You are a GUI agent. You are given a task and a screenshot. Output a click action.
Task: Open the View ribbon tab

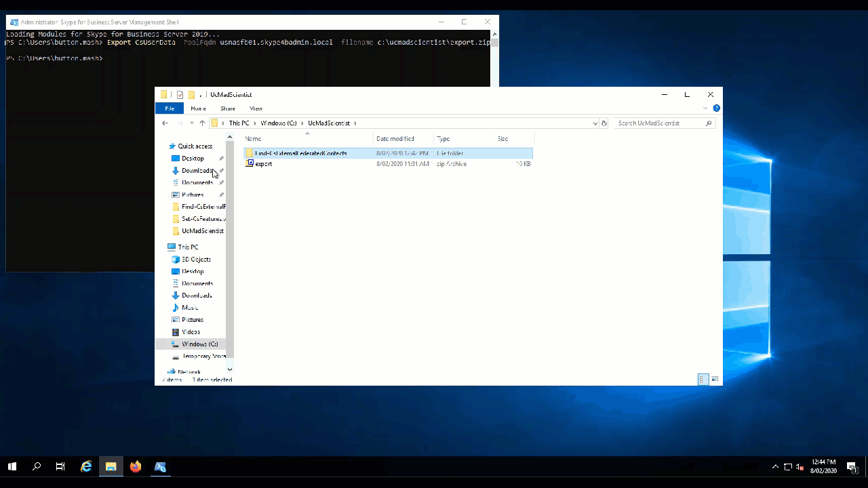tap(256, 108)
